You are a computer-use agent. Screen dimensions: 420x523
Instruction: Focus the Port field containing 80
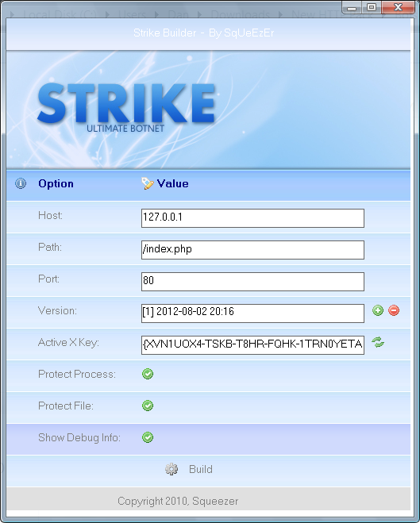[252, 282]
